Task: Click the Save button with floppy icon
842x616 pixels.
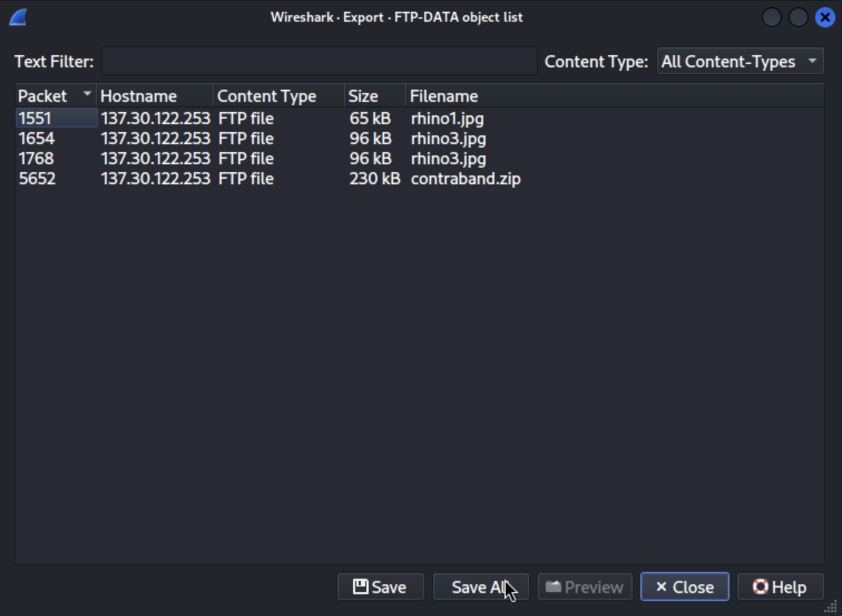Action: click(x=380, y=587)
